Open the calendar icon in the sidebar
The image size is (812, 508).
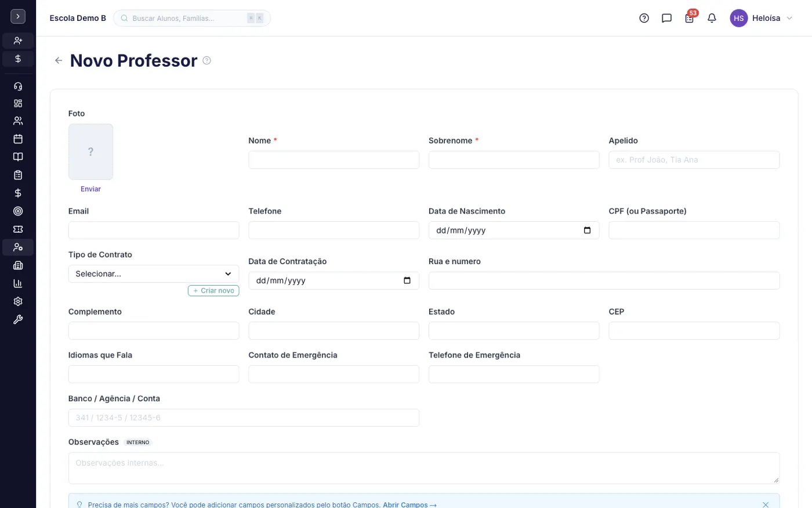(18, 139)
